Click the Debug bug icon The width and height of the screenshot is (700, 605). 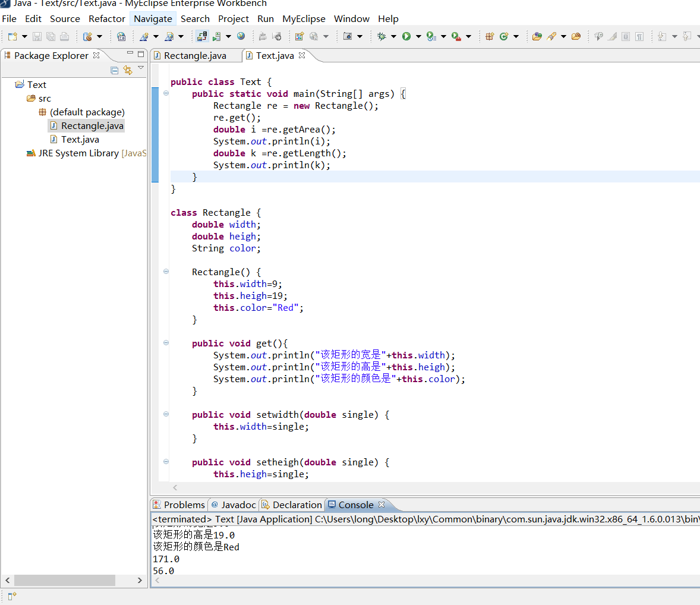click(x=381, y=36)
